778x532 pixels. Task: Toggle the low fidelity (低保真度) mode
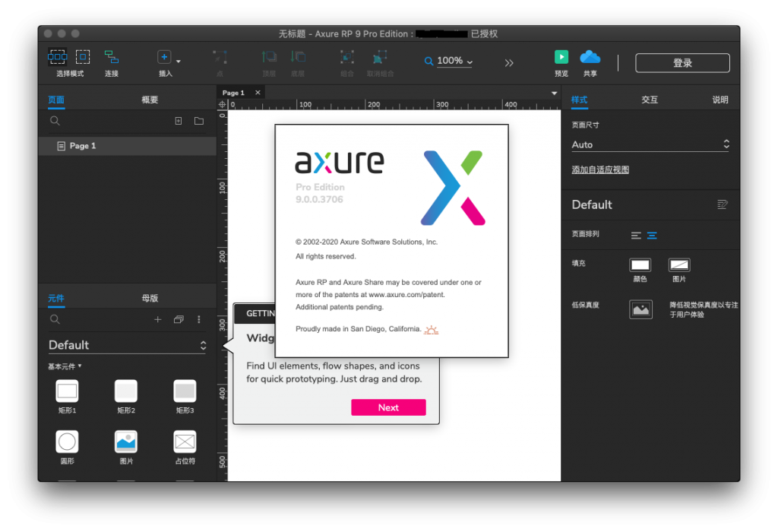pos(640,309)
